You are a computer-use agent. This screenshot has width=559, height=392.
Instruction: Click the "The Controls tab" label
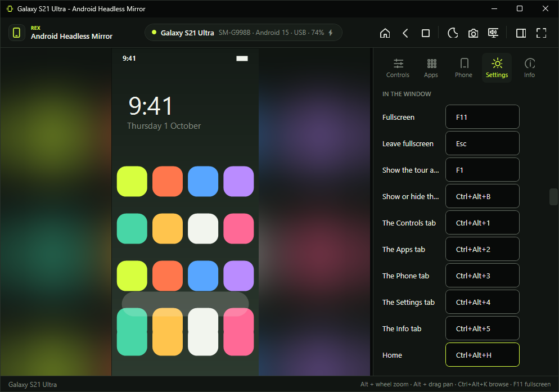[x=409, y=223]
